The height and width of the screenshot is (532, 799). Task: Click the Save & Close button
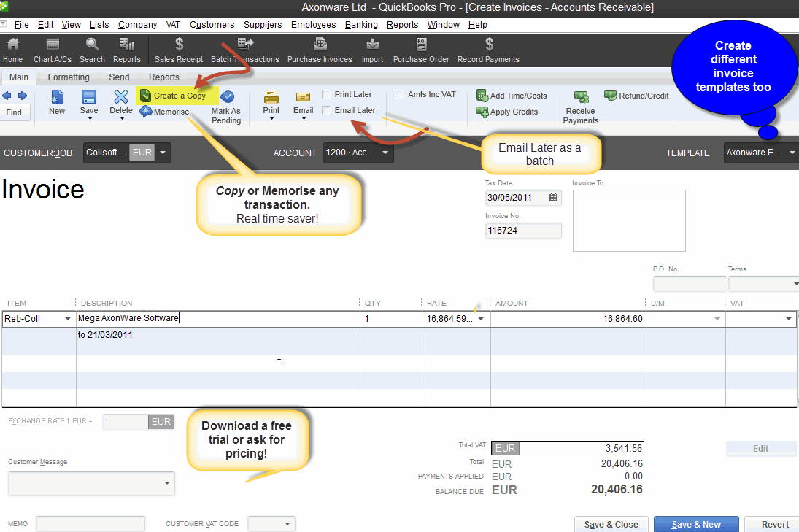(611, 525)
